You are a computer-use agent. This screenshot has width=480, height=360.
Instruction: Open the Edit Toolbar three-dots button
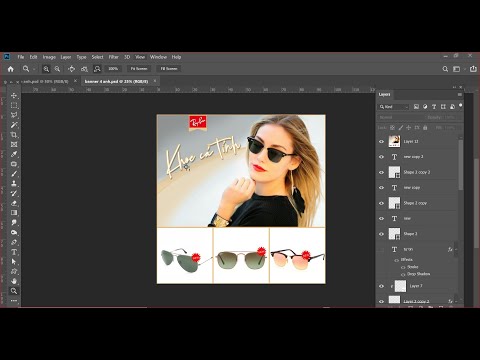click(x=14, y=300)
